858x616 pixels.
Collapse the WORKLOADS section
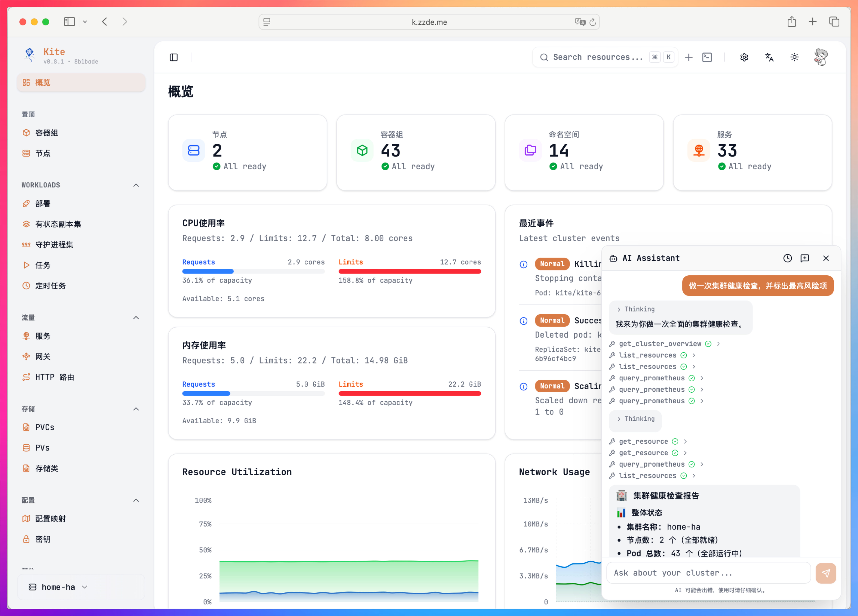point(136,185)
